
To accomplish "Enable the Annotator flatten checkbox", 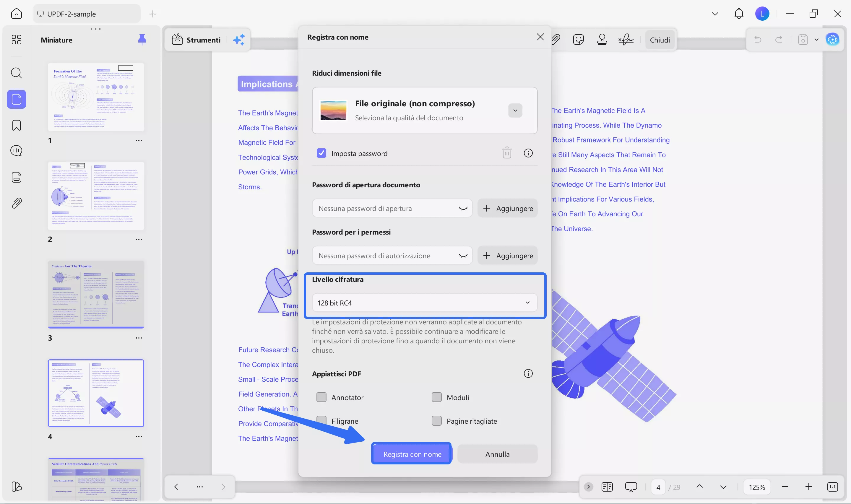I will coord(321,397).
